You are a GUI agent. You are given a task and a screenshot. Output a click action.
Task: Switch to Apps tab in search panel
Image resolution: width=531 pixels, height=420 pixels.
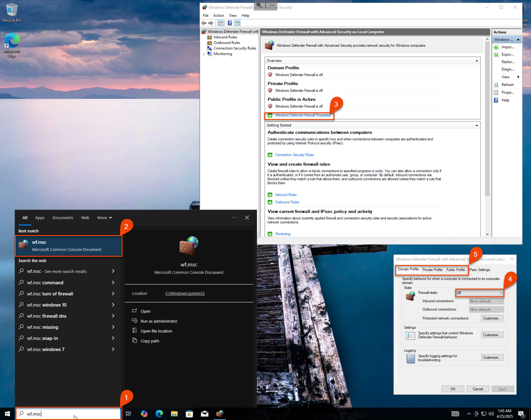click(x=40, y=218)
